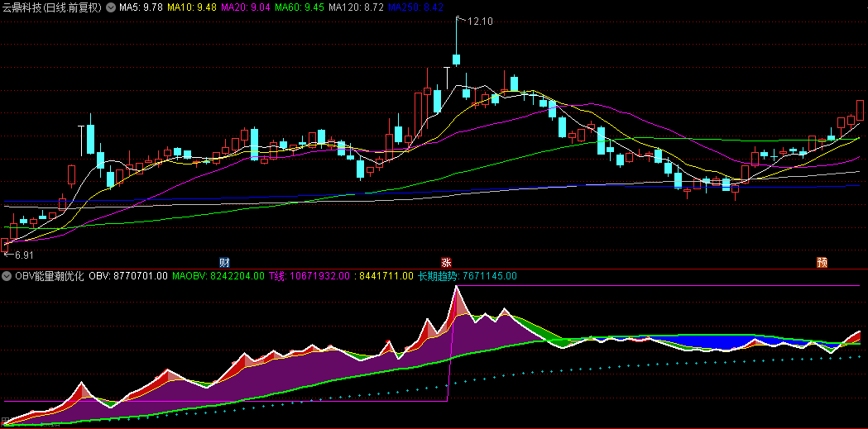
Task: Click the 6.91 low price arrow label
Action: coord(23,255)
